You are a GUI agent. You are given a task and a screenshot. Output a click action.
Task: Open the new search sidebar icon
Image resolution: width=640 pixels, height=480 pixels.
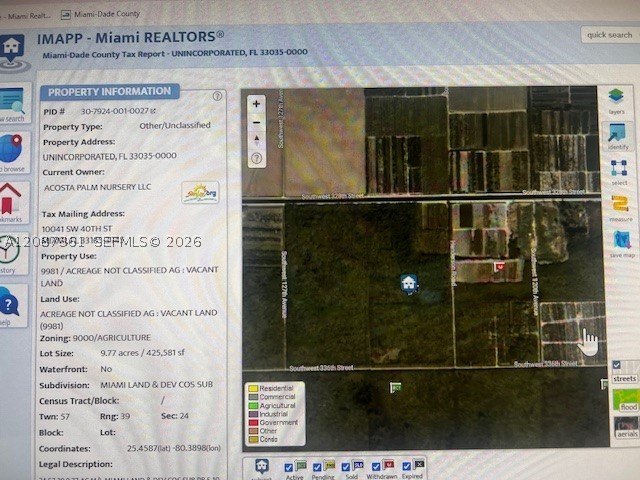pyautogui.click(x=13, y=102)
